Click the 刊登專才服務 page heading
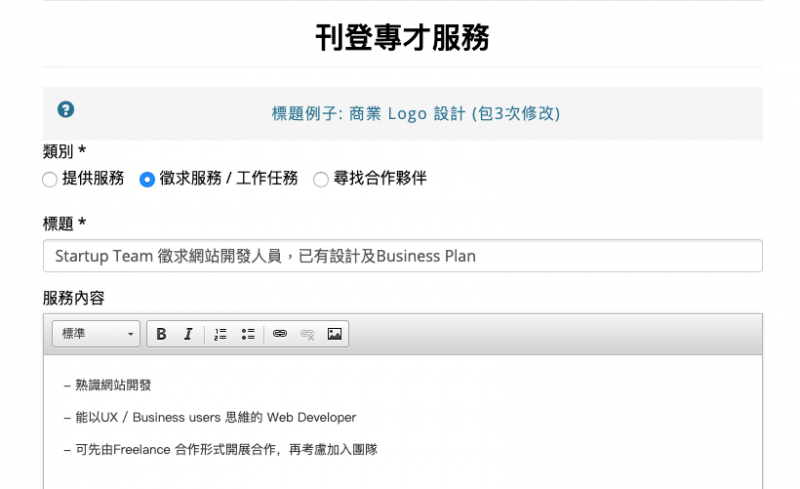This screenshot has width=800, height=489. tap(402, 37)
